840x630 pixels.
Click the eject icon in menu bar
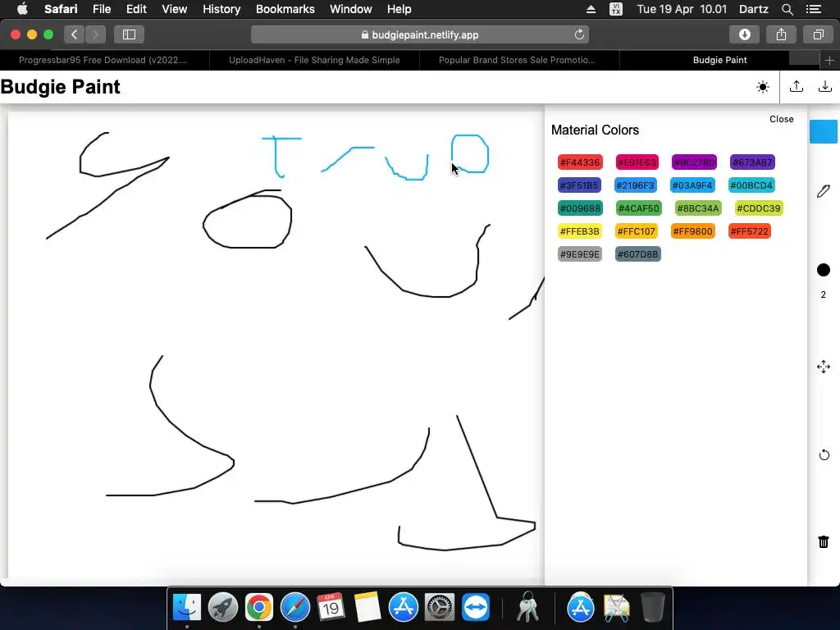pyautogui.click(x=591, y=9)
